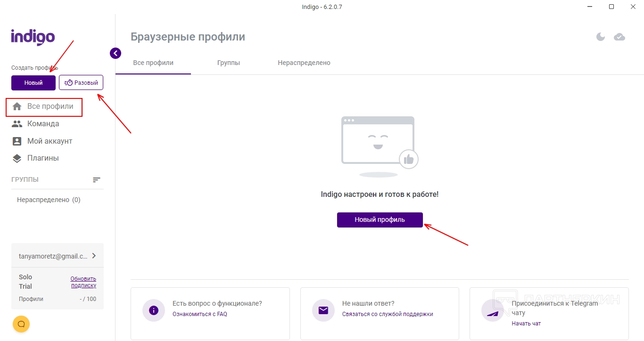Click the indigo logo

pos(33,37)
